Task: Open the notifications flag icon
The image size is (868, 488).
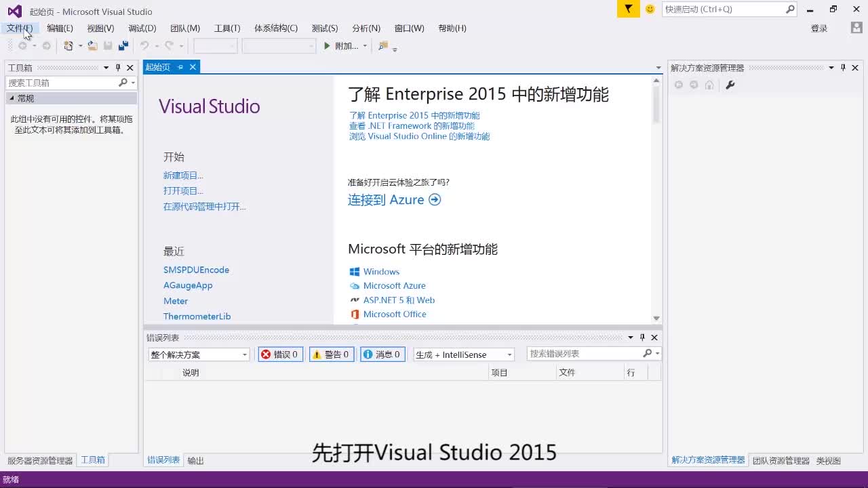Action: 629,9
